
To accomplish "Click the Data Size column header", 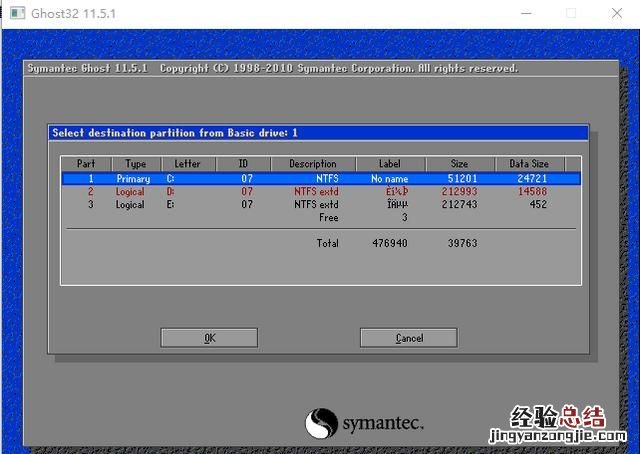I will pyautogui.click(x=529, y=164).
